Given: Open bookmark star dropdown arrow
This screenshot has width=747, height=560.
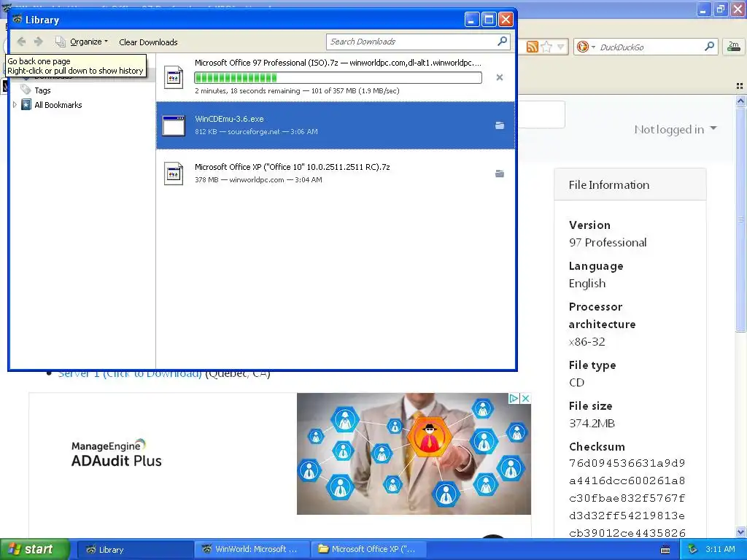Looking at the screenshot, I should click(561, 47).
